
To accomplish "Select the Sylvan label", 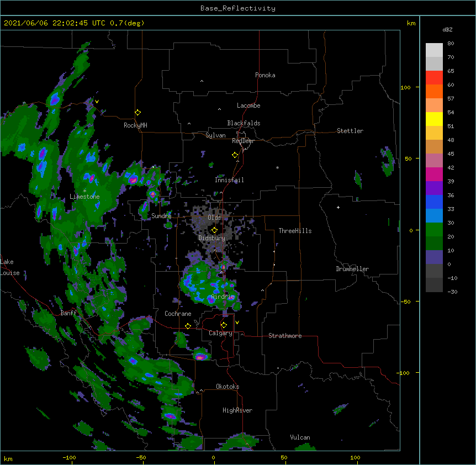I will tap(215, 135).
